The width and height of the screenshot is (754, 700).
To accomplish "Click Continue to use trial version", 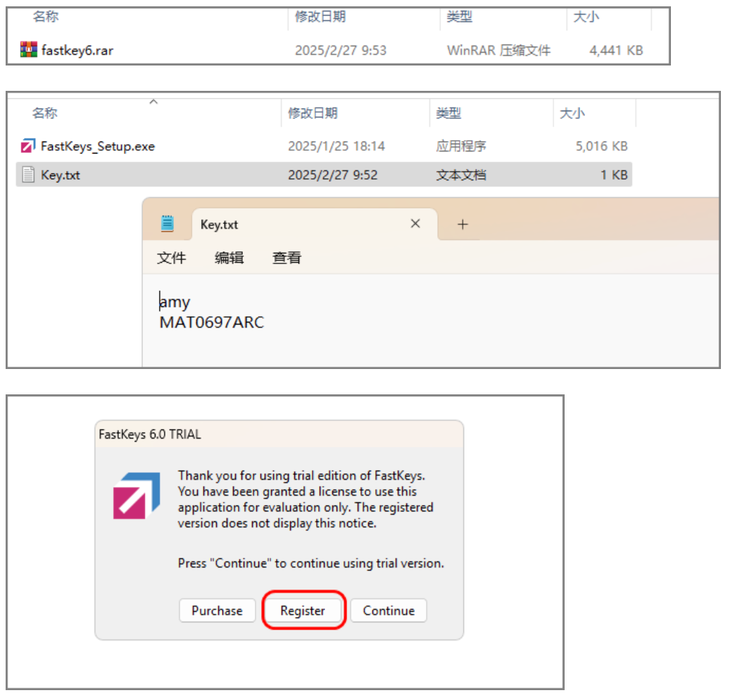I will [389, 611].
